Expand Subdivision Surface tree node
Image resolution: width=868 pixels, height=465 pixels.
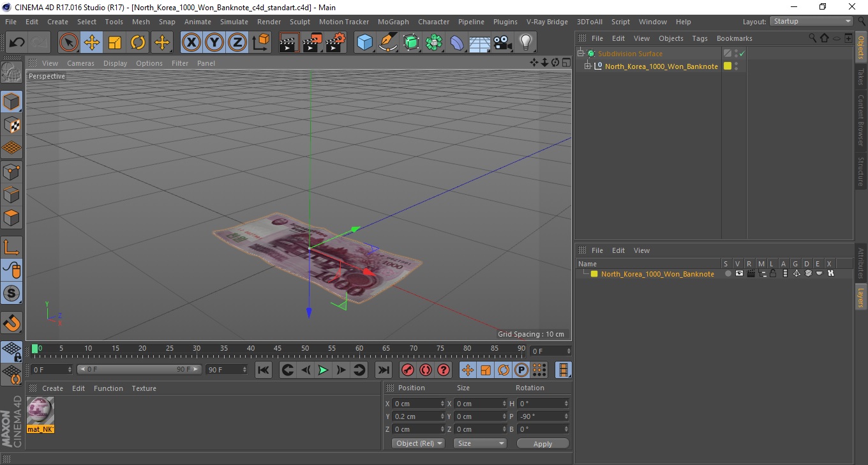tap(581, 54)
